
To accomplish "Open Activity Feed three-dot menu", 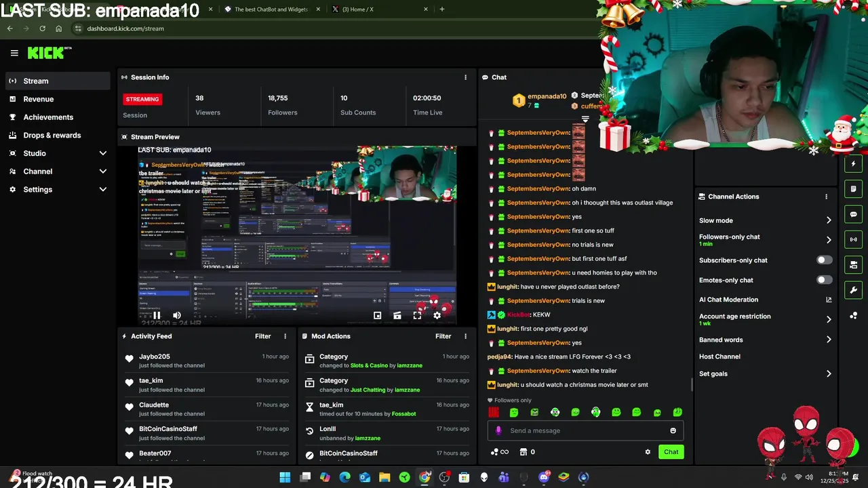I will click(x=285, y=336).
